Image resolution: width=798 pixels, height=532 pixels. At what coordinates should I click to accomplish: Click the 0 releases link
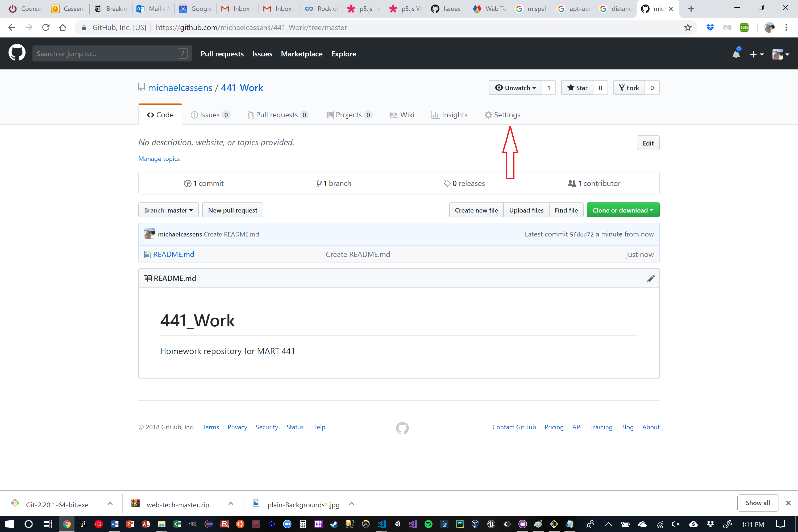coord(464,183)
